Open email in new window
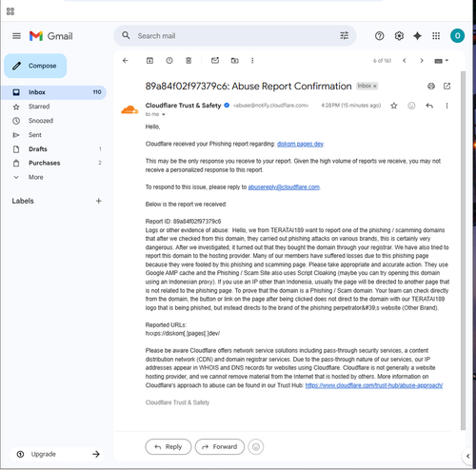This screenshot has height=470, width=476. point(446,86)
